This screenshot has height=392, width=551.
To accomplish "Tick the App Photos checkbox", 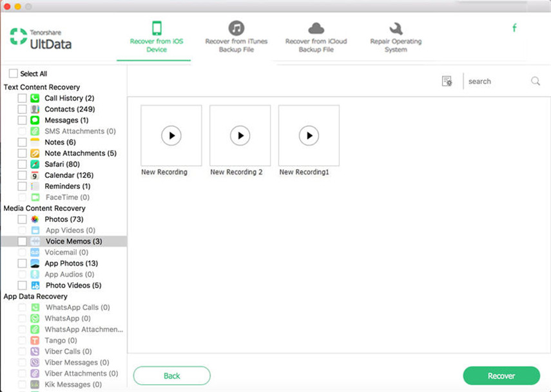I will [22, 263].
